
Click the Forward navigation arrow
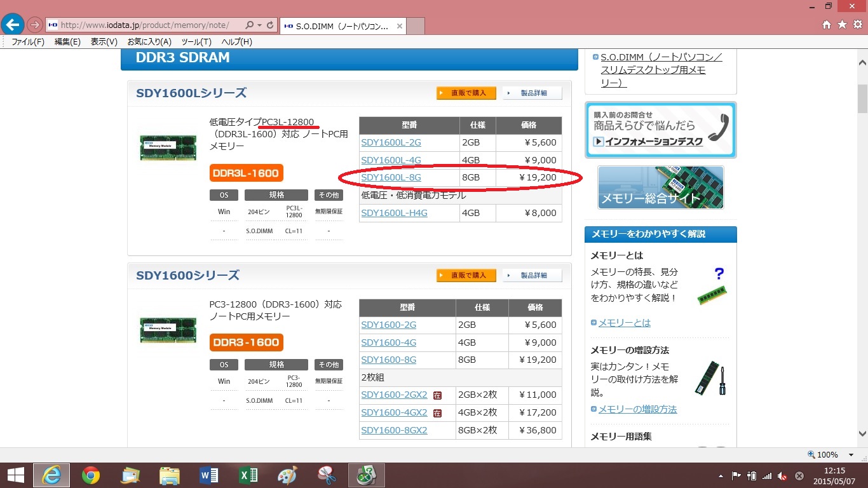pos(35,25)
